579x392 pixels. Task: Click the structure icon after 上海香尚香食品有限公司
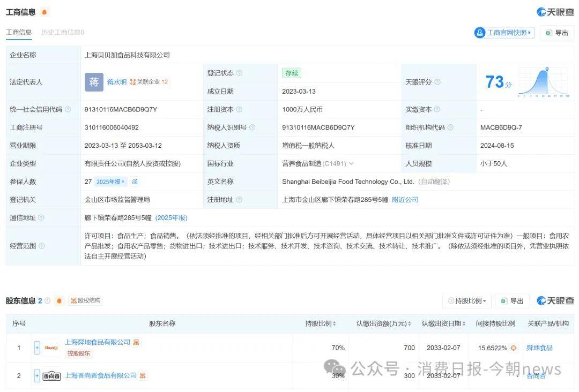(143, 375)
